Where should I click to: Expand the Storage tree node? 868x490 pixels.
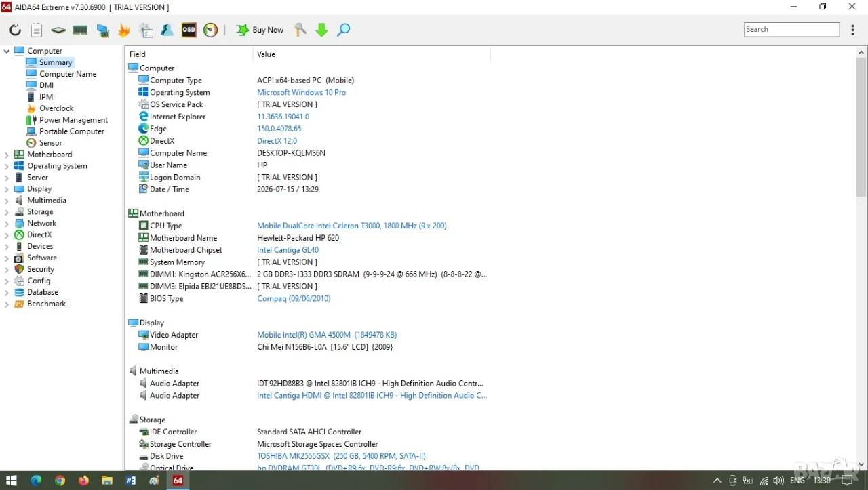coord(7,212)
